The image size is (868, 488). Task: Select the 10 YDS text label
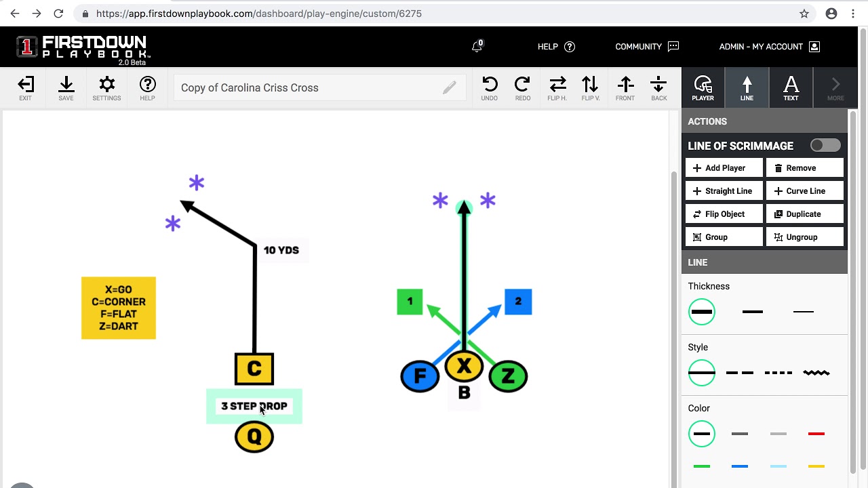point(281,250)
